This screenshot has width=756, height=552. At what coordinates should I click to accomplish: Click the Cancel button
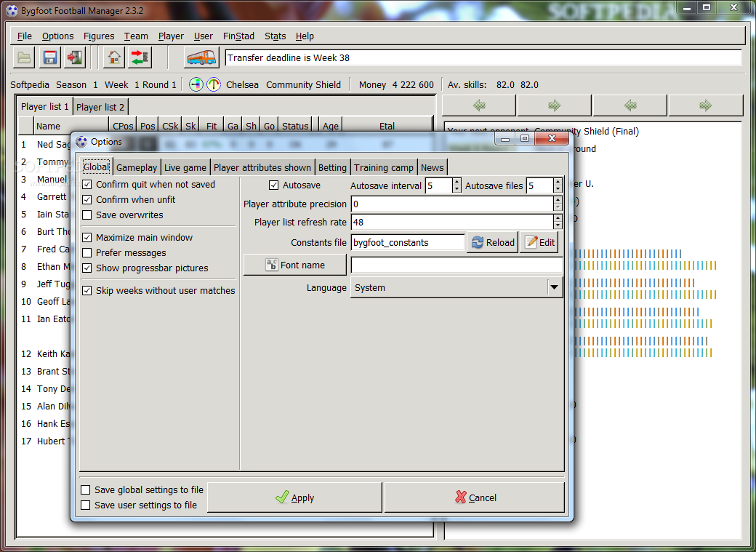[475, 497]
